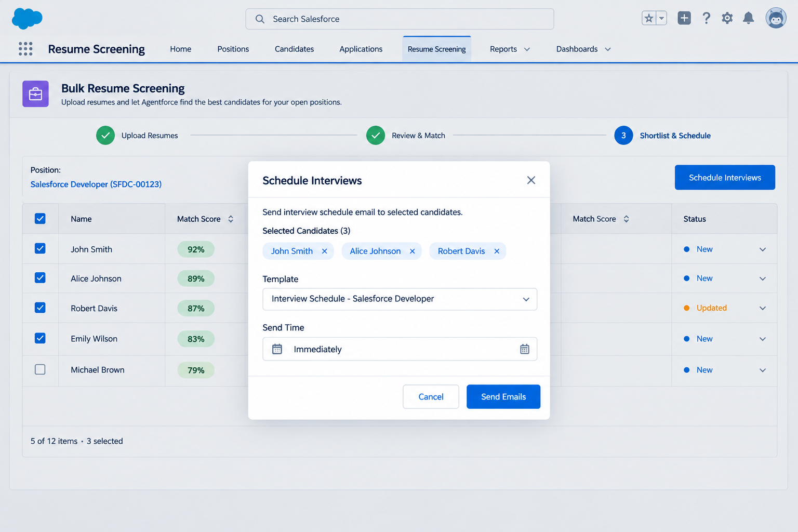Close the Schedule Interviews dialog
Viewport: 798px width, 532px height.
point(531,180)
